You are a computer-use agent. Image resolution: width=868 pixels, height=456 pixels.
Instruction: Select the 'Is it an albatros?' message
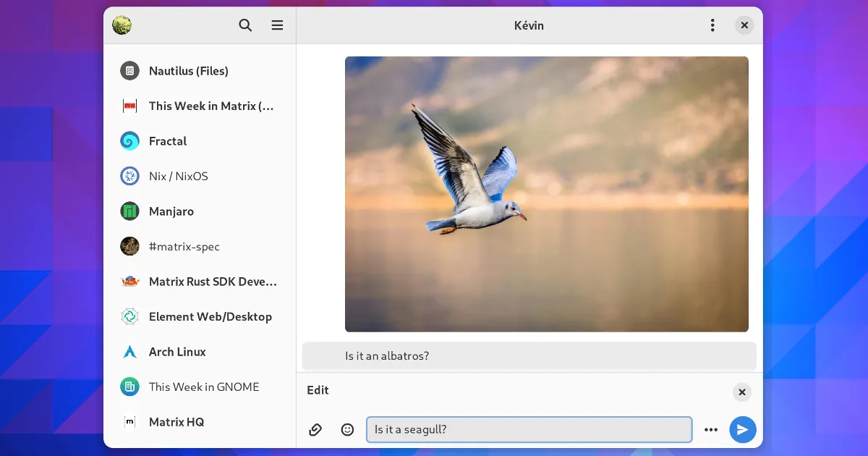coord(529,356)
